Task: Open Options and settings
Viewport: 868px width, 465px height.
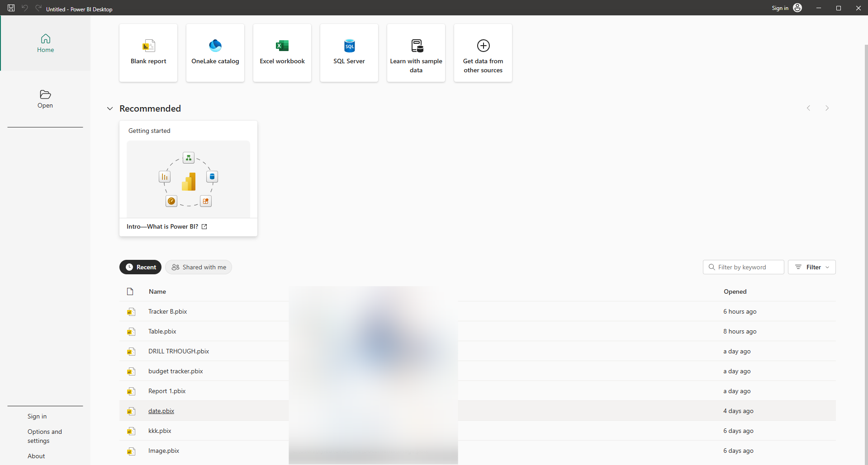Action: (45, 436)
